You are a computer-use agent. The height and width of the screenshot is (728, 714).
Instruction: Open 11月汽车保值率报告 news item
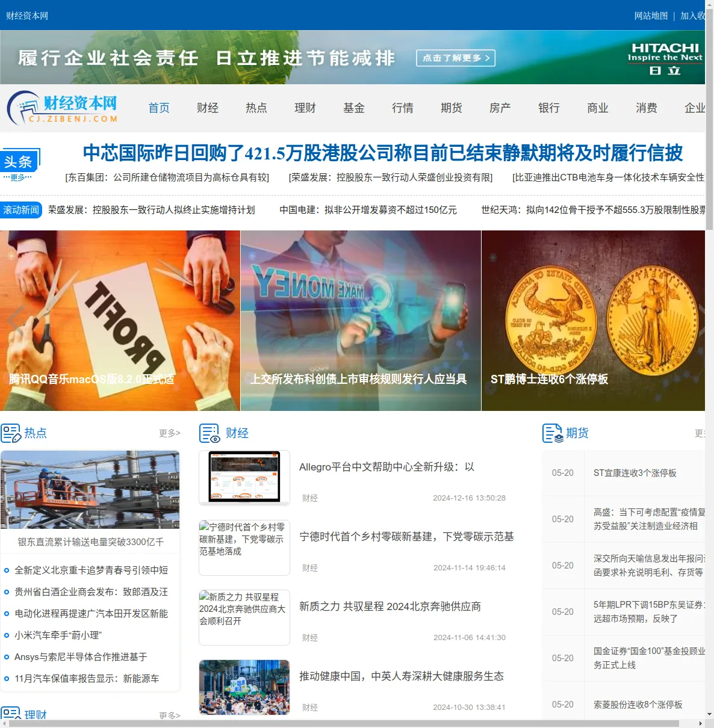87,679
